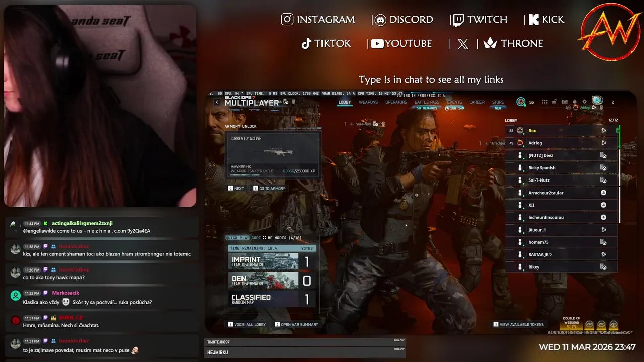
Task: Click the Hawker HX XP progress bar
Action: click(245, 175)
